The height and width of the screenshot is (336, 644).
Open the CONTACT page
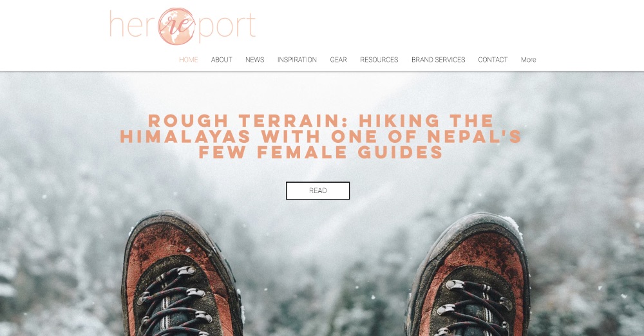click(x=493, y=60)
